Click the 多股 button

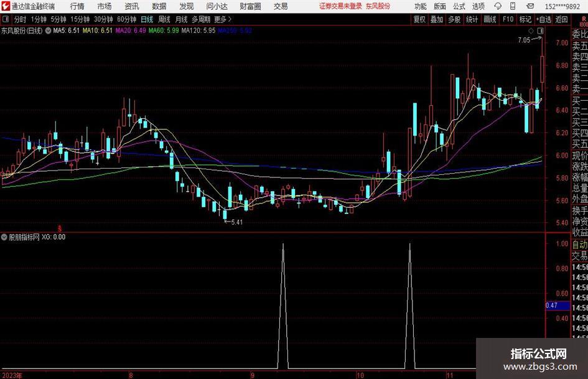click(x=454, y=19)
